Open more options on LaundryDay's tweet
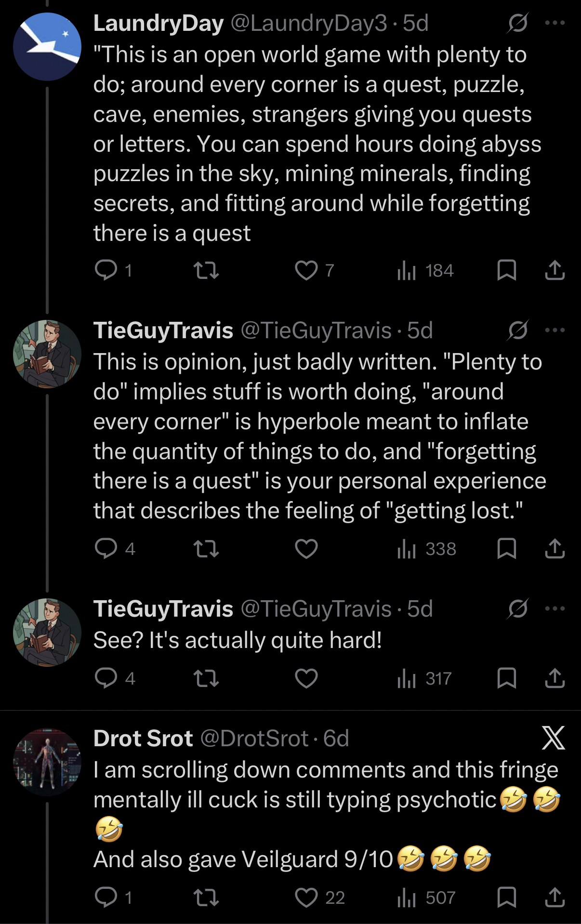Screen dimensions: 581x924 pos(555,23)
